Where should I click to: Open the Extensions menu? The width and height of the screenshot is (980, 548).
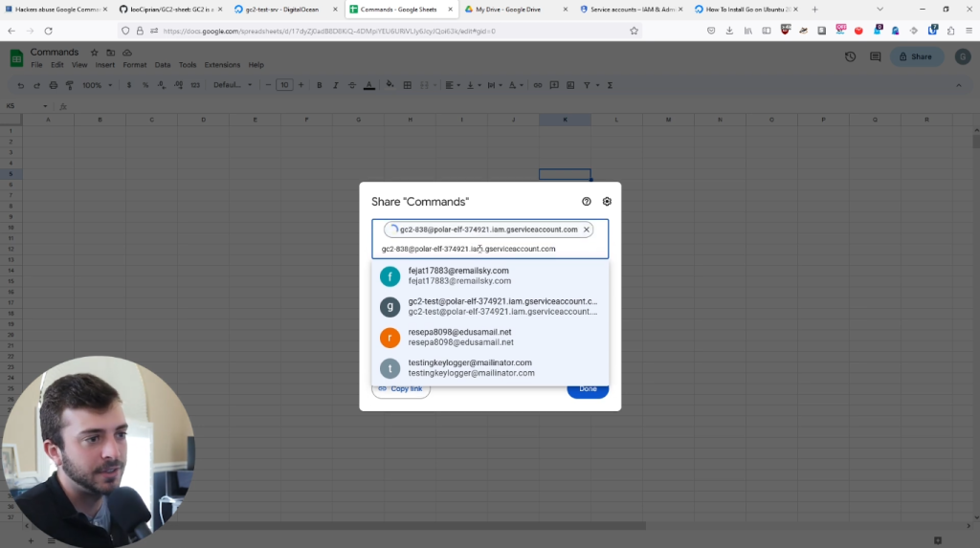coord(222,65)
